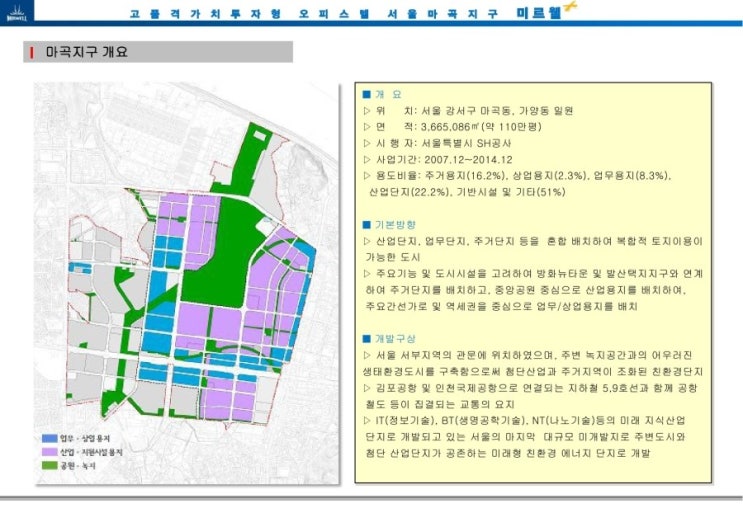Click the 개요 section heading

[388, 95]
